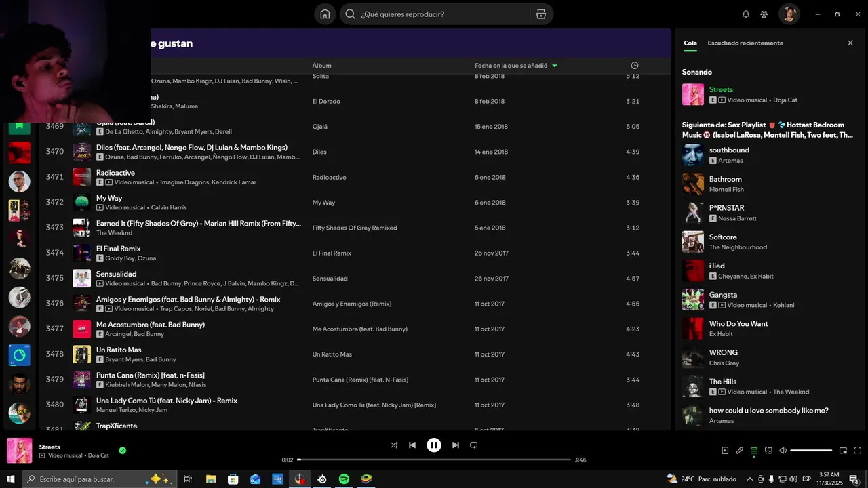Open Calvin Harris artist link
The image size is (868, 488).
169,207
